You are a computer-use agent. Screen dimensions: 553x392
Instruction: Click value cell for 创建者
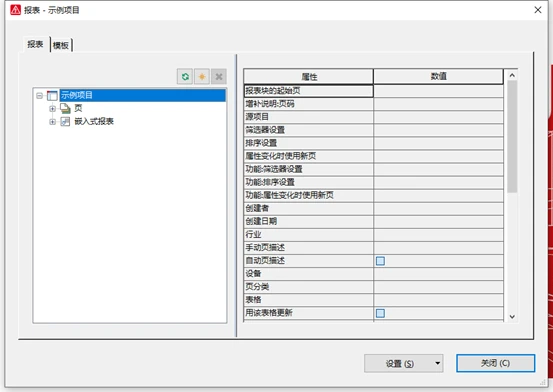[438, 209]
